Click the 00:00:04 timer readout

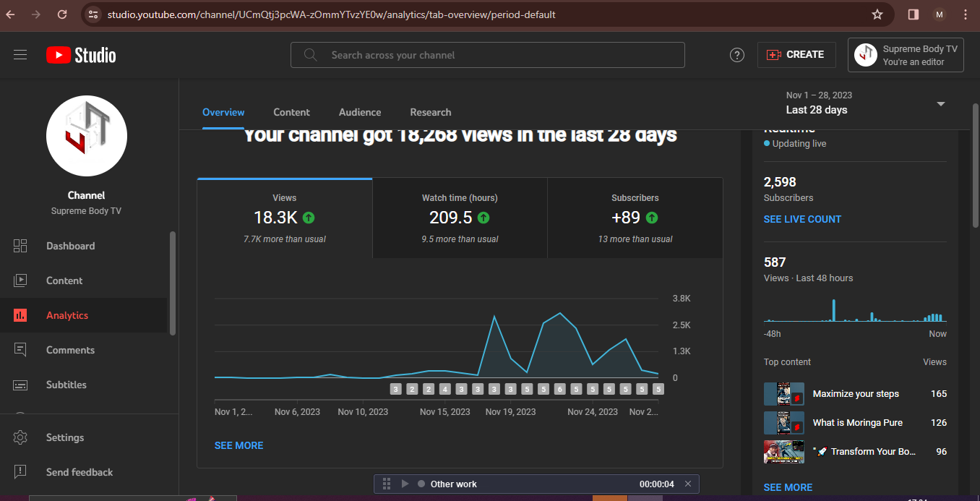click(657, 484)
